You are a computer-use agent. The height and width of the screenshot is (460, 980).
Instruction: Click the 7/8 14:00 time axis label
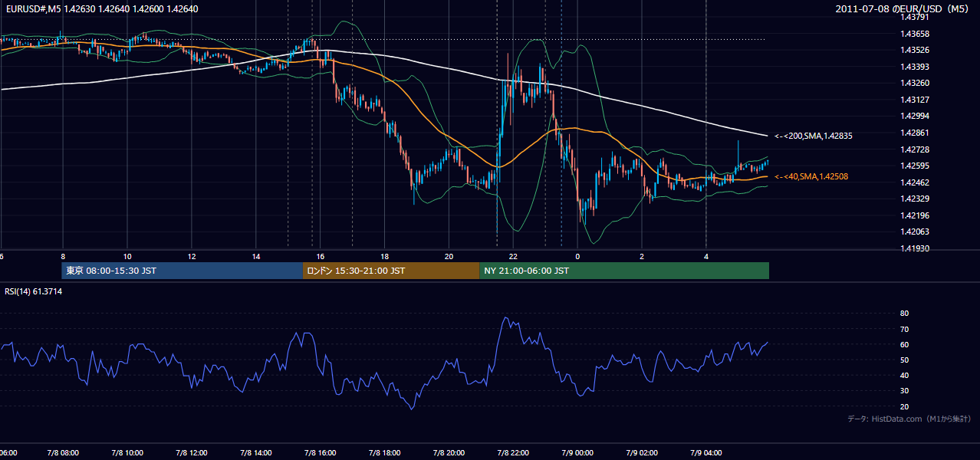point(256,452)
